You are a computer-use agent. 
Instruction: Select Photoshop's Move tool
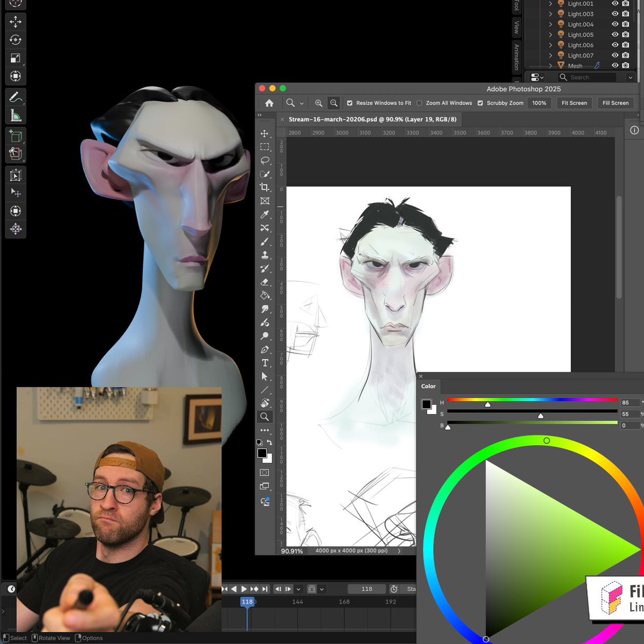click(x=265, y=133)
